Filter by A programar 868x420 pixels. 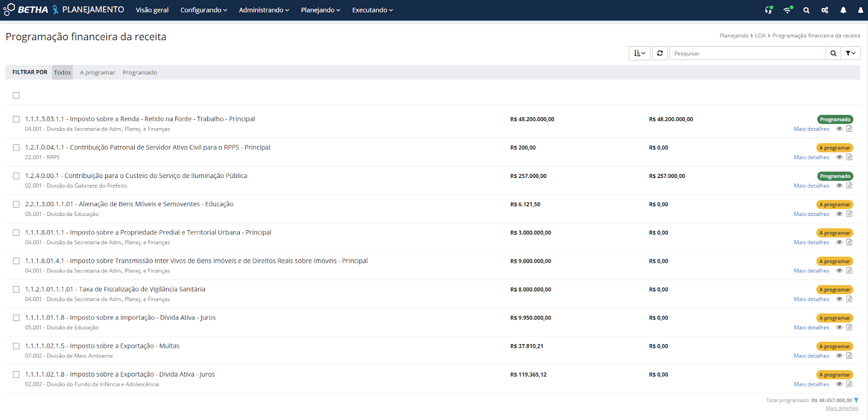pos(97,73)
